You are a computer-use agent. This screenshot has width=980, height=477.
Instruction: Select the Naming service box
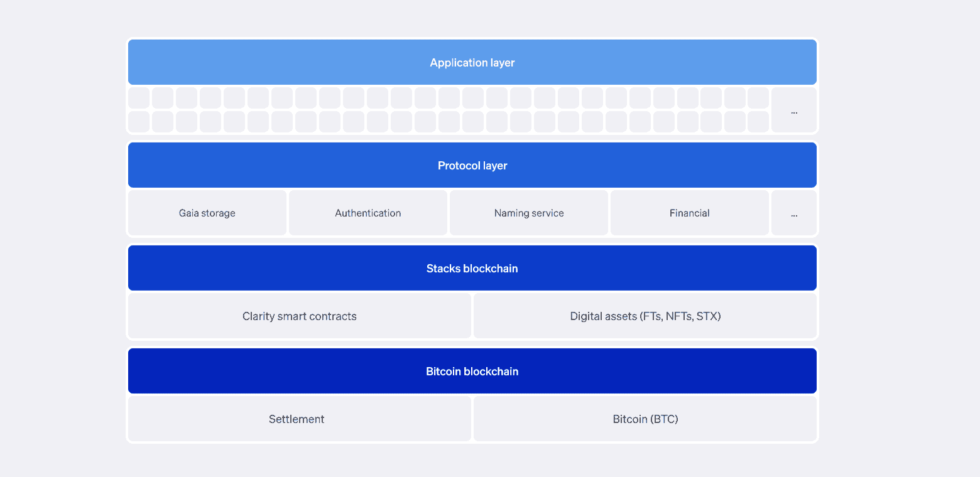click(529, 213)
